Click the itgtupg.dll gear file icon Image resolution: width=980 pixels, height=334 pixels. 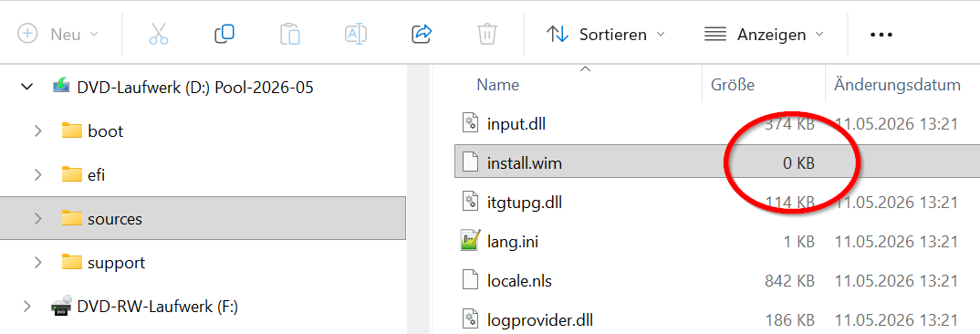click(x=470, y=202)
